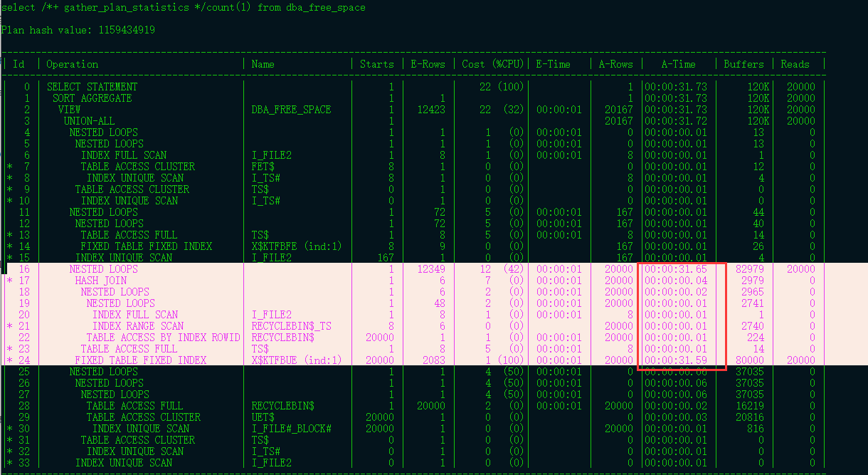Click the E-Rows value '2083'
The height and width of the screenshot is (475, 868).
[434, 360]
